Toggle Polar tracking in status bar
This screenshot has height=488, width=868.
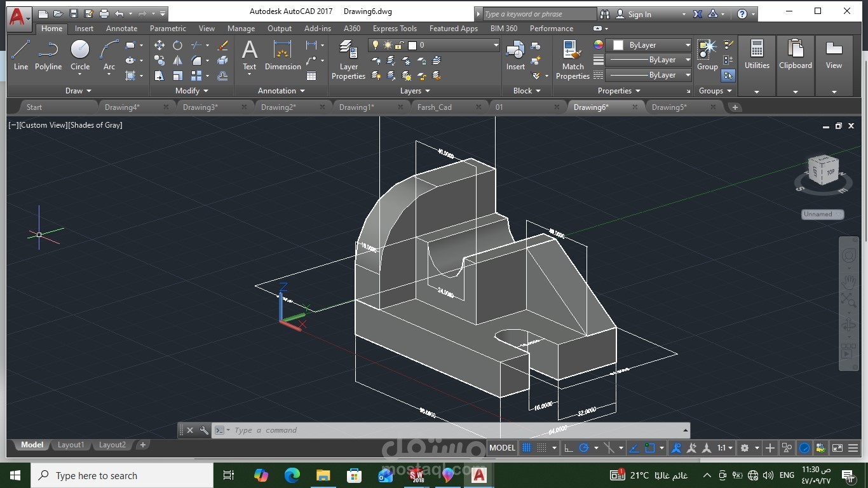(584, 448)
